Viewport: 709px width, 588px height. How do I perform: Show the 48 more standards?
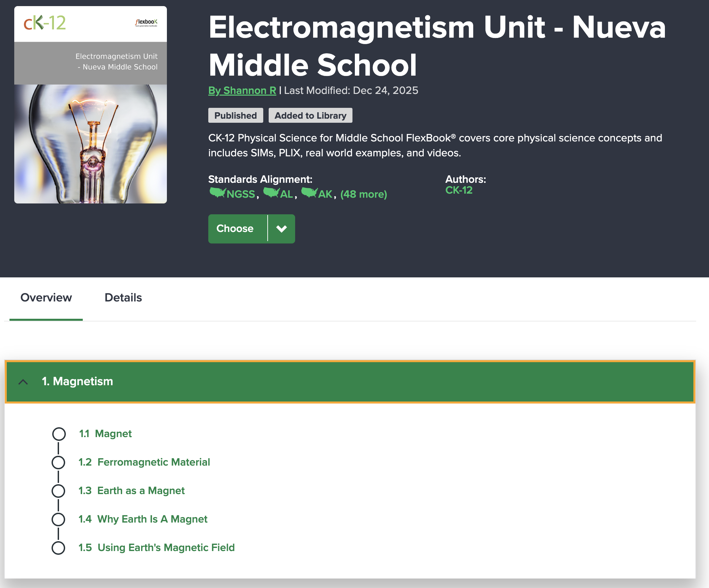click(363, 194)
